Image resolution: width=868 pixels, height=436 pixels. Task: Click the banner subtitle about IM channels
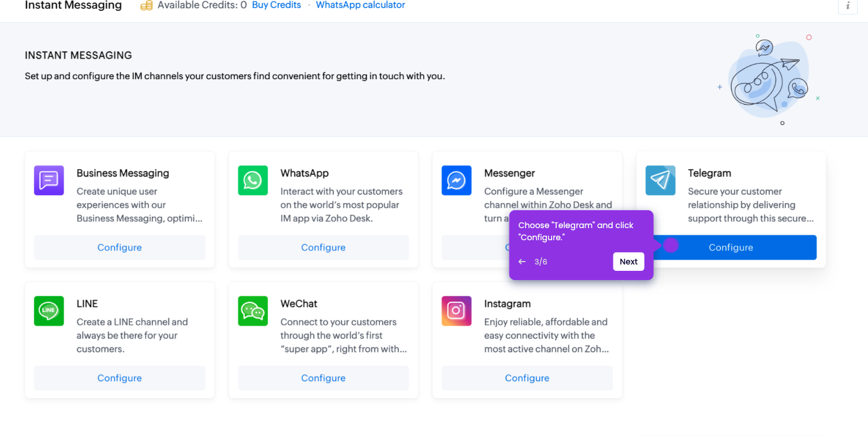click(235, 76)
